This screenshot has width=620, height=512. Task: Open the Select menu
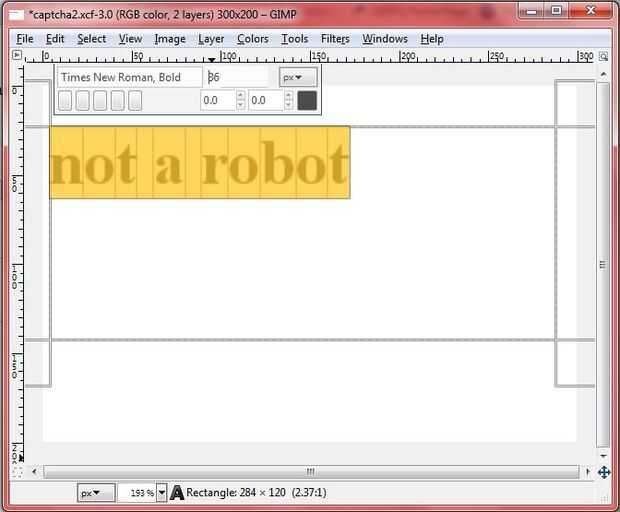coord(91,39)
